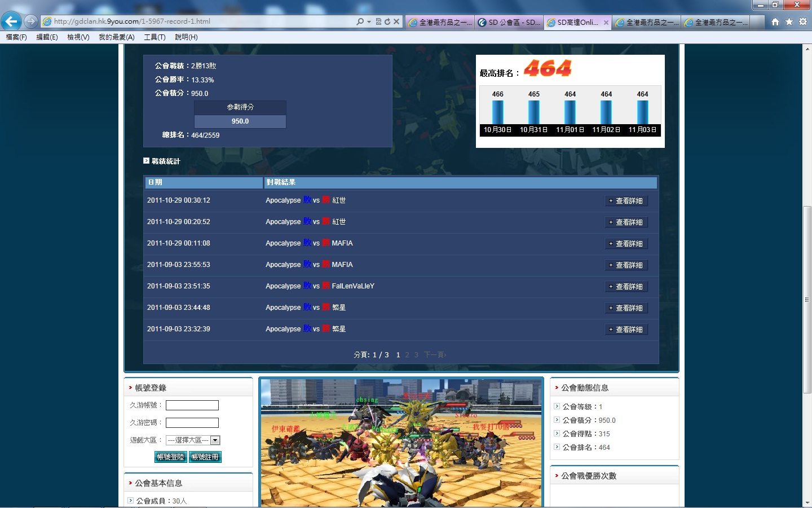This screenshot has width=812, height=508.
Task: Click the Refresh icon in address bar
Action: (387, 21)
